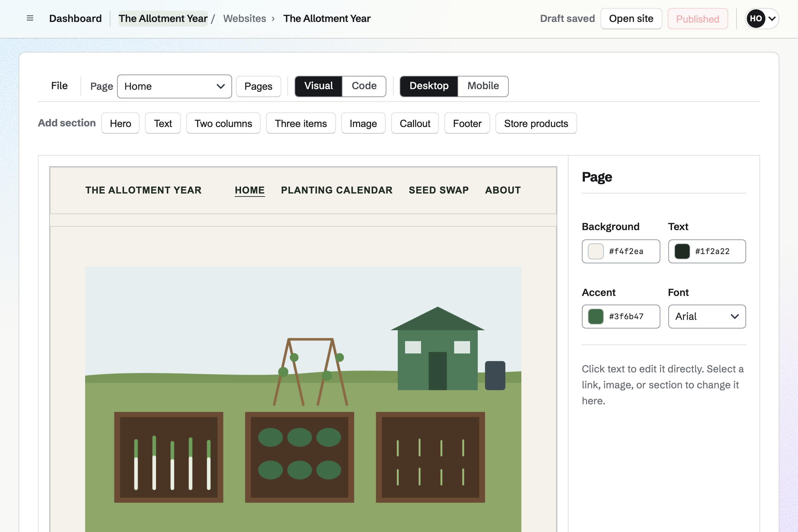
Task: Click the Draft saved status text
Action: [x=567, y=18]
